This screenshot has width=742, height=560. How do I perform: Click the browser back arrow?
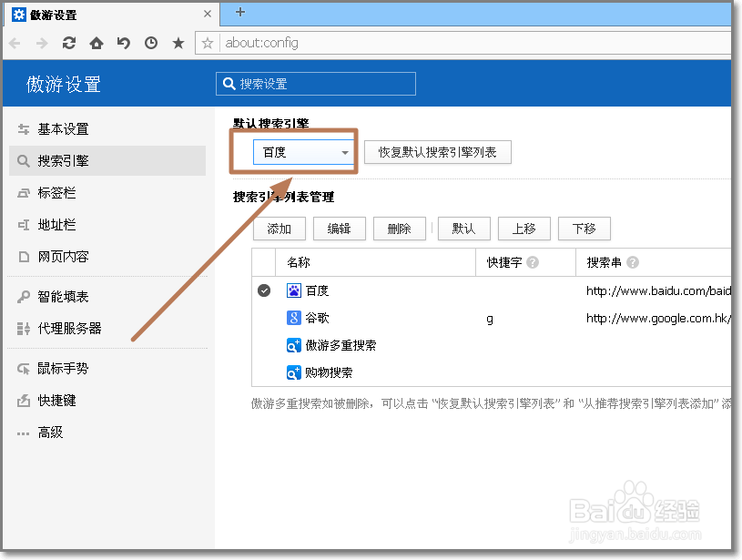[x=15, y=44]
